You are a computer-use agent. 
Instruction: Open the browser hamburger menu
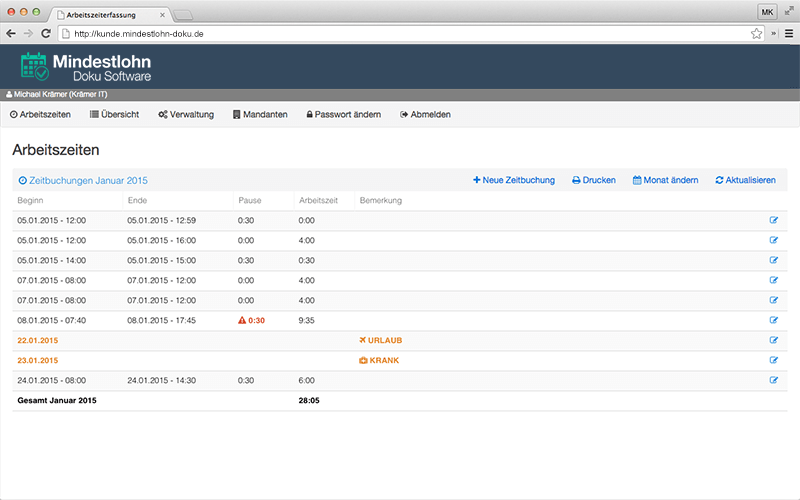point(789,34)
